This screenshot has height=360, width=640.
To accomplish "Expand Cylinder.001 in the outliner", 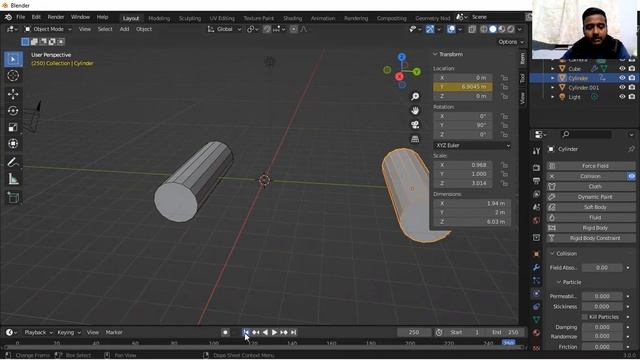I will (x=553, y=87).
